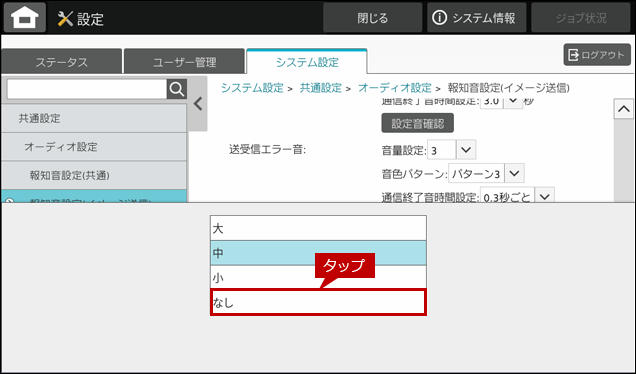
Task: Click the 閉じる button
Action: pyautogui.click(x=372, y=18)
